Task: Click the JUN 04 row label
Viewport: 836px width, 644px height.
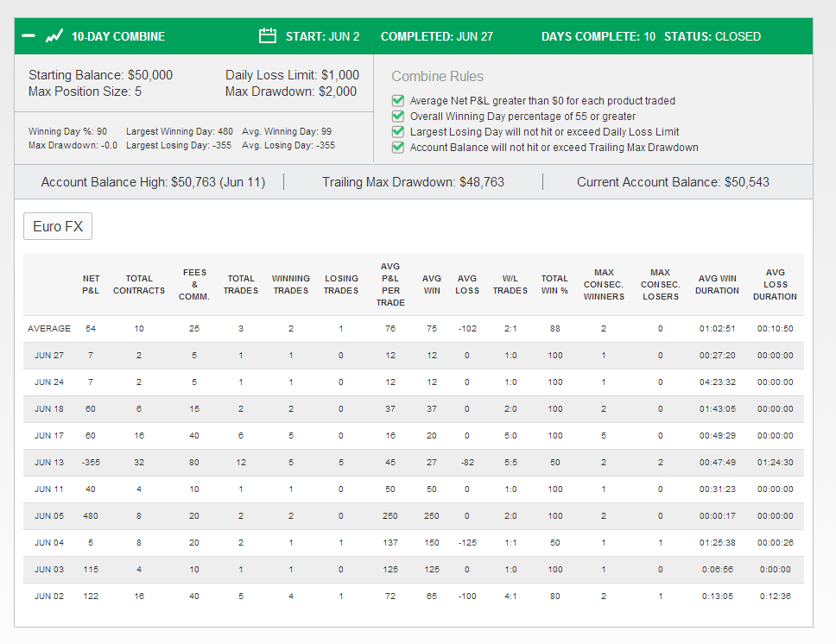Action: (49, 542)
